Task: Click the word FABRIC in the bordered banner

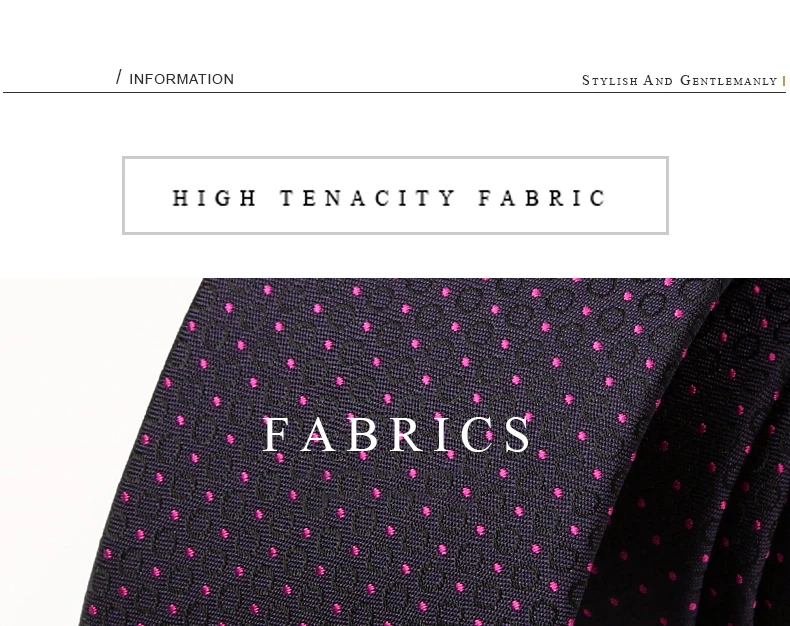Action: (x=542, y=198)
